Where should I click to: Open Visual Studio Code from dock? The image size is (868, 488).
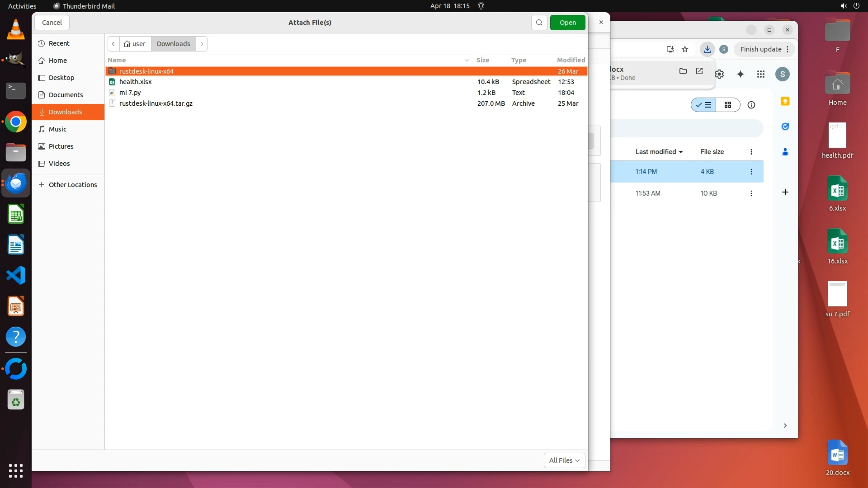point(16,275)
